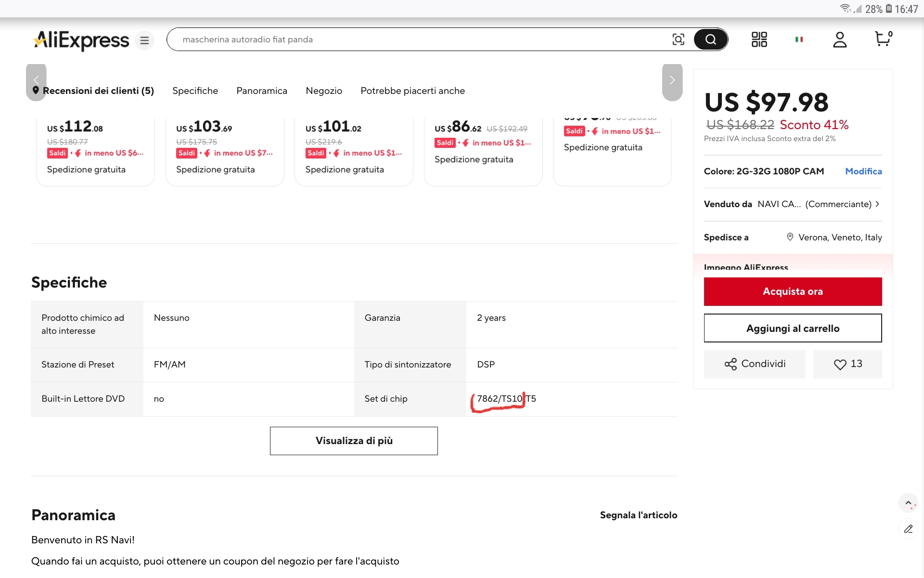This screenshot has width=924, height=578.
Task: Click the pencil feedback floating button
Action: (909, 529)
